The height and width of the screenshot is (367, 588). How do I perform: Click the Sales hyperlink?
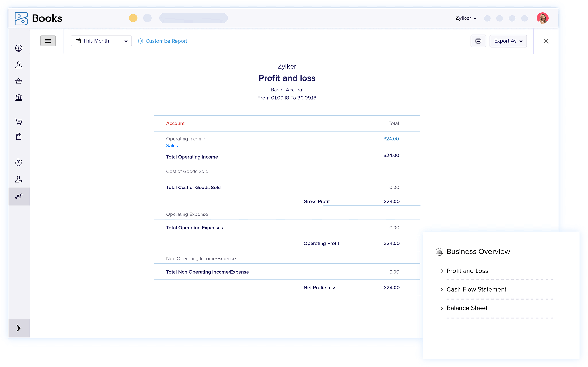pyautogui.click(x=172, y=145)
